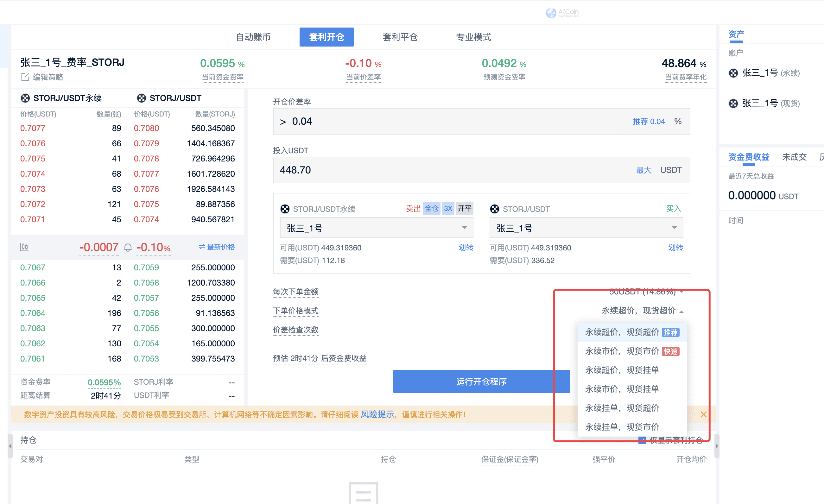Click the coin icon in the perpetual sell panel
824x504 pixels.
click(x=285, y=209)
